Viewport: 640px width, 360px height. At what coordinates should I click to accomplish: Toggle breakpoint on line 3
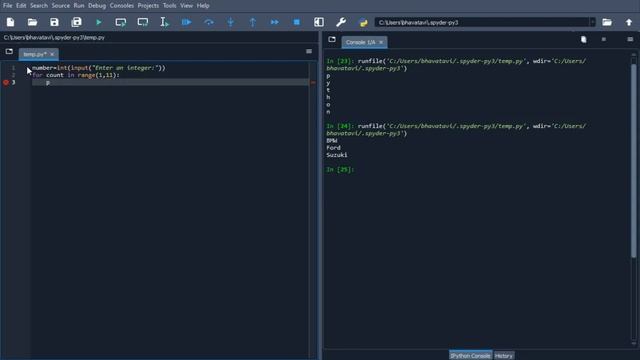[6, 82]
